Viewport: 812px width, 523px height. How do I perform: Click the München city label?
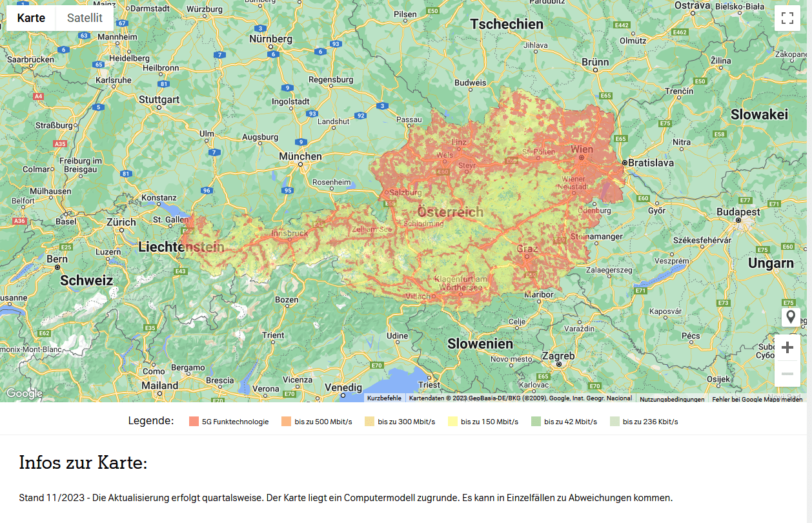click(x=300, y=156)
